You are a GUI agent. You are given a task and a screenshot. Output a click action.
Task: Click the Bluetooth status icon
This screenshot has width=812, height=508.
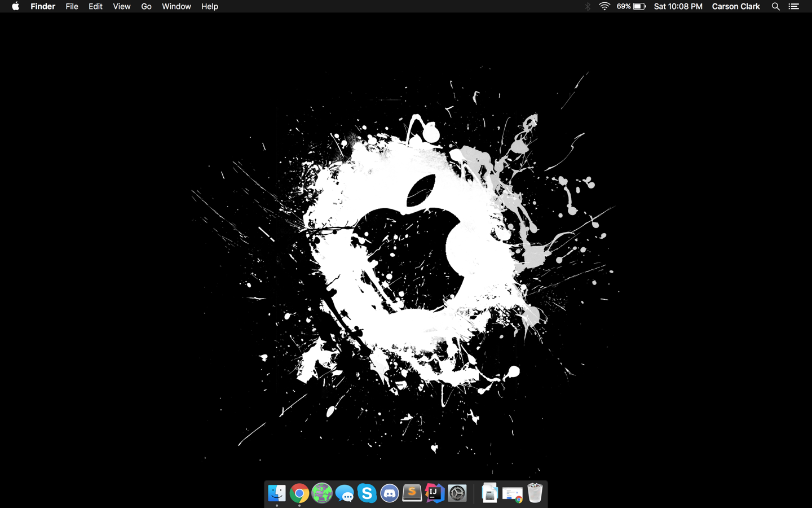(588, 6)
